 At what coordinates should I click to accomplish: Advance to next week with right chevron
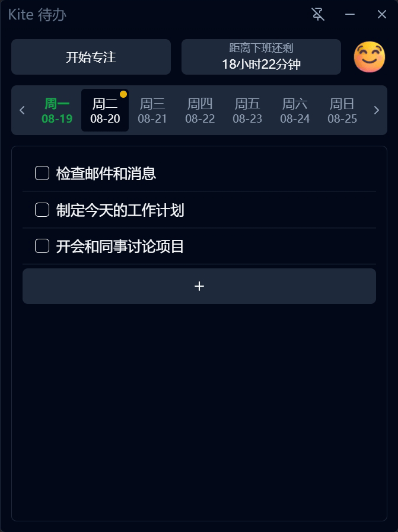click(376, 110)
